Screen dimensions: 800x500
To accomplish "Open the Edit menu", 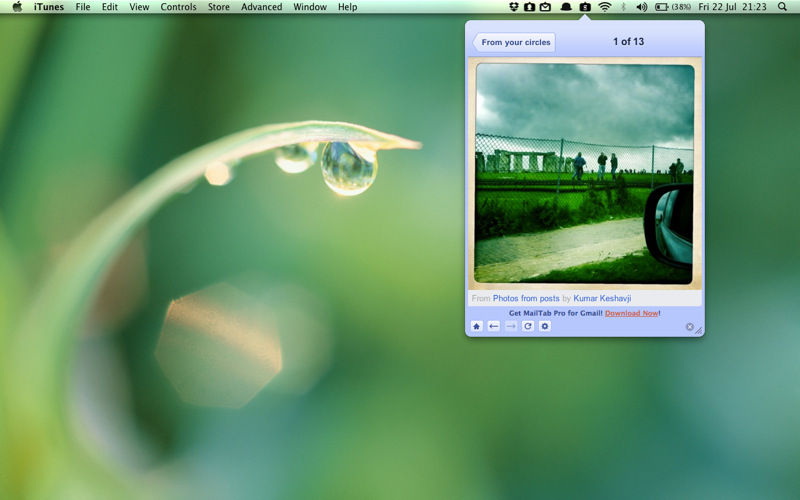I will coord(110,7).
